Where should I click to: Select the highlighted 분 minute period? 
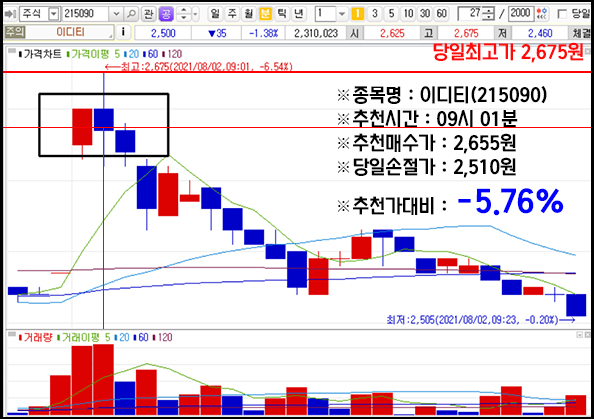[265, 14]
